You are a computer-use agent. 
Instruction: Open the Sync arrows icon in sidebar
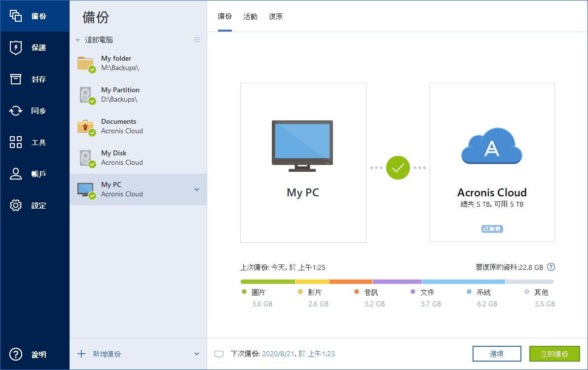[16, 111]
